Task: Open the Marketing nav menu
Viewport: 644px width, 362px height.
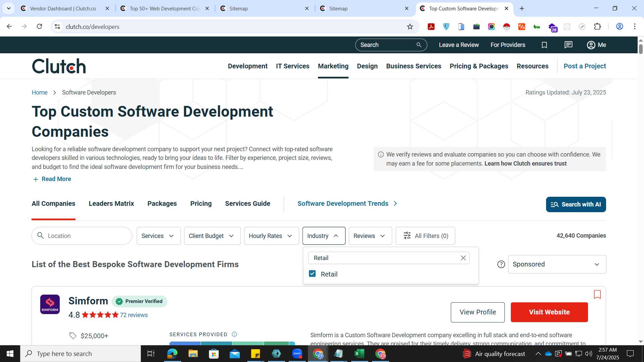Action: [x=333, y=66]
